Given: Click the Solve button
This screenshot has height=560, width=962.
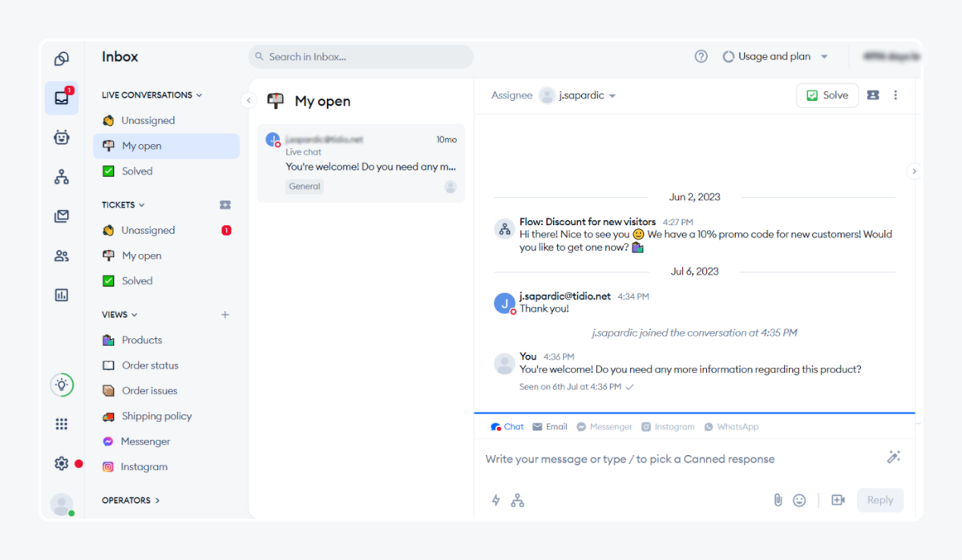Looking at the screenshot, I should (827, 95).
